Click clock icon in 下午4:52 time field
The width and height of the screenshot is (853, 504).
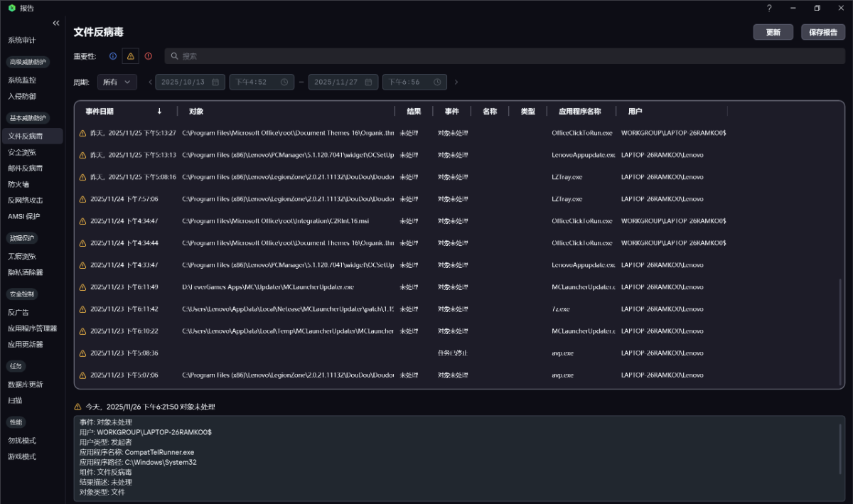pyautogui.click(x=284, y=82)
